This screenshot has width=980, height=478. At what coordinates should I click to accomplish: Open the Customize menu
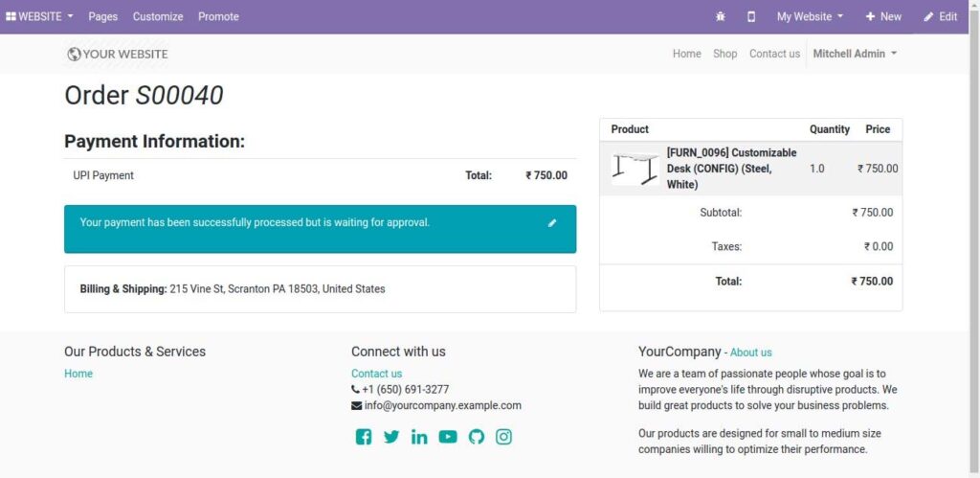[158, 16]
